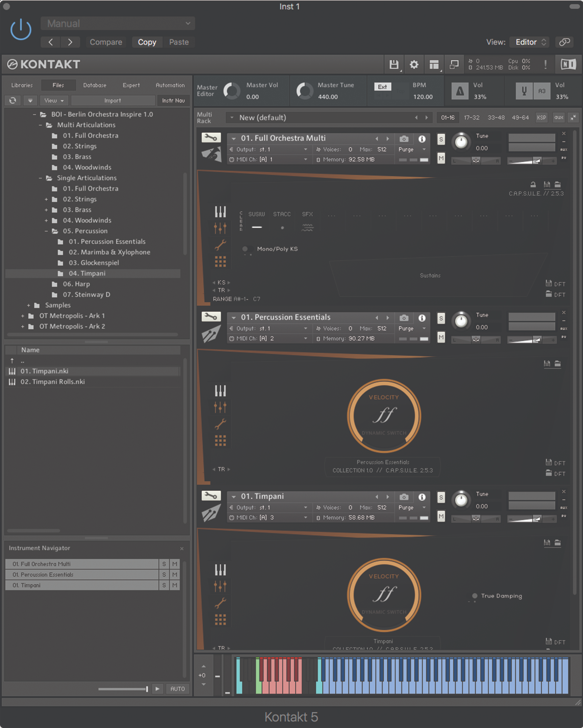583x728 pixels.
Task: Click the refresh icon in file browser
Action: [x=13, y=100]
